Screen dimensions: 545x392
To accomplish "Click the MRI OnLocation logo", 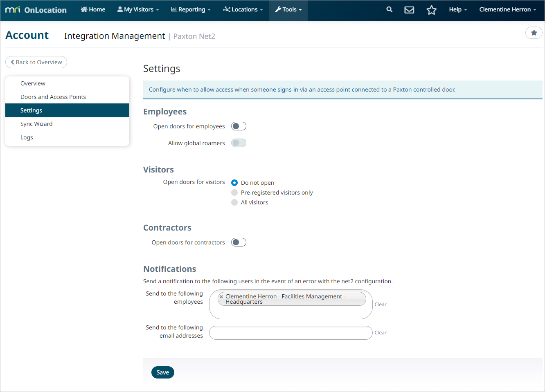I will pyautogui.click(x=36, y=10).
